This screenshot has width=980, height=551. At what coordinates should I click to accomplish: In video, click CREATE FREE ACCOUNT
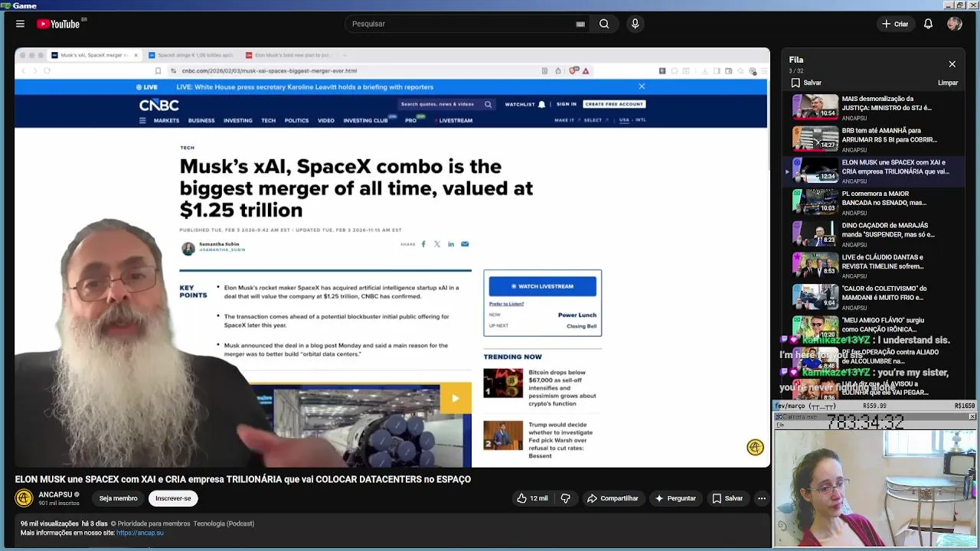pyautogui.click(x=614, y=104)
